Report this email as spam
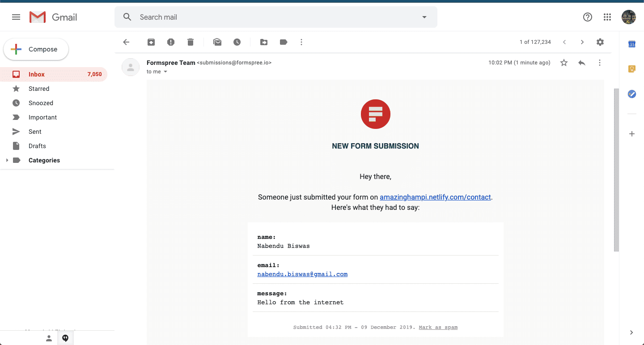Viewport: 644px width, 345px height. [171, 42]
